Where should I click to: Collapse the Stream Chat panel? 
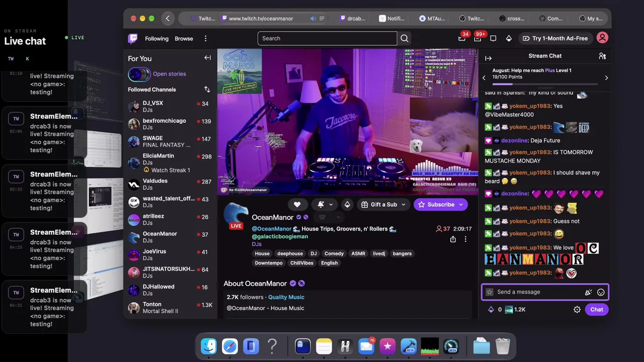[x=488, y=58]
